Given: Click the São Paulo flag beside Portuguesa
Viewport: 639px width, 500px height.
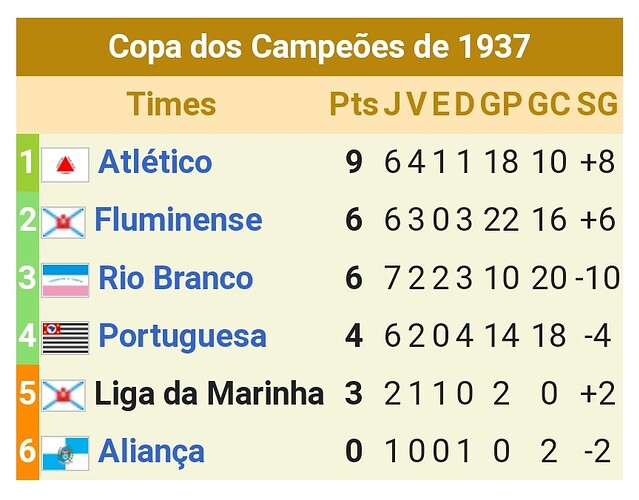Looking at the screenshot, I should click(65, 338).
